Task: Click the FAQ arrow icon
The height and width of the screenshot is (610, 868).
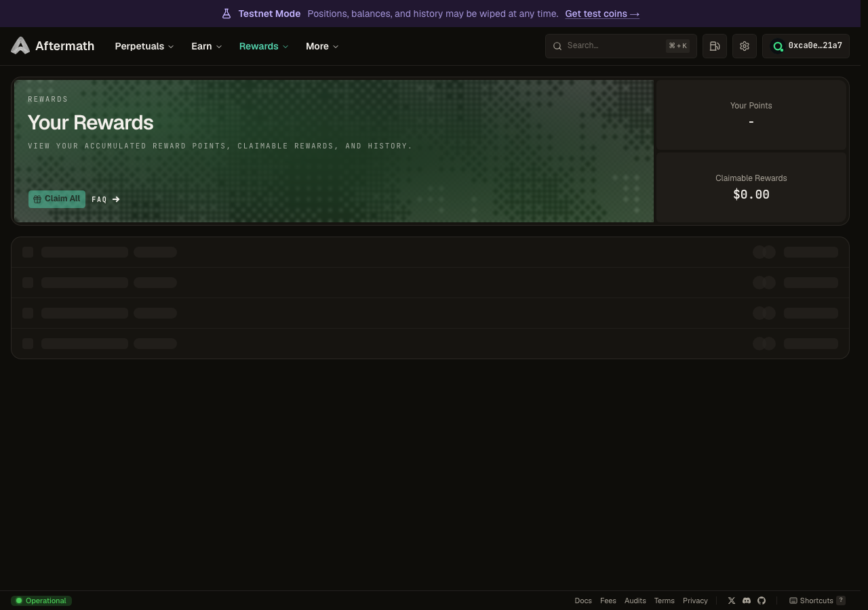Action: 116,199
